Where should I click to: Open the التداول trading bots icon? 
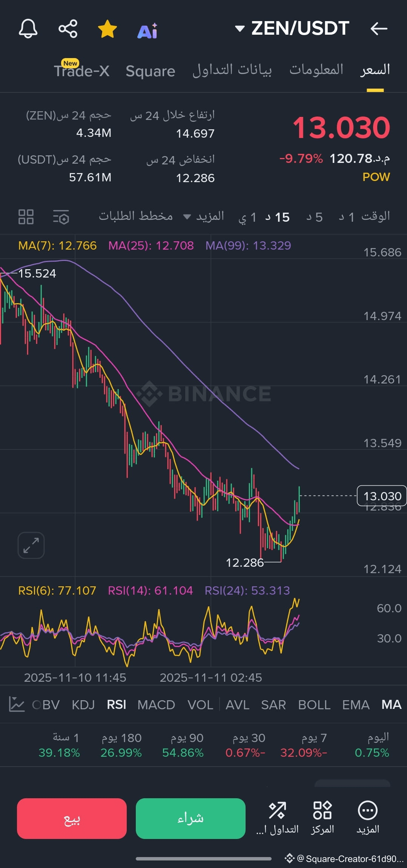pyautogui.click(x=277, y=817)
